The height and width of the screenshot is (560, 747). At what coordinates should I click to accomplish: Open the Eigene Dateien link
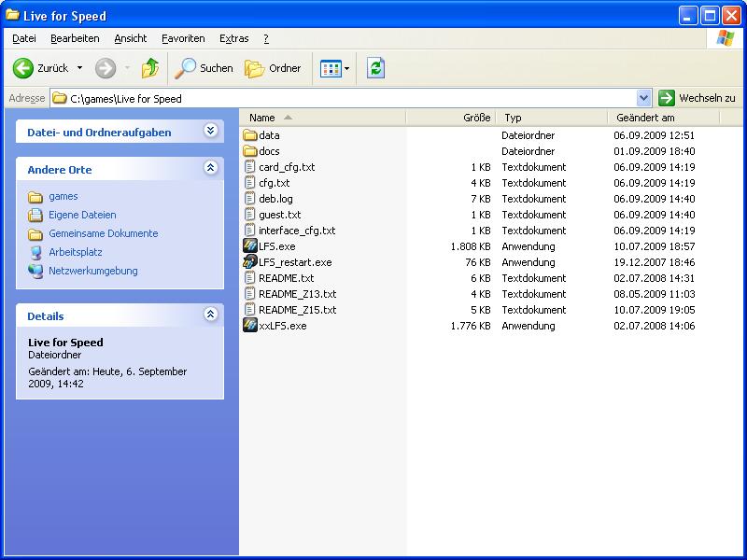[x=82, y=215]
